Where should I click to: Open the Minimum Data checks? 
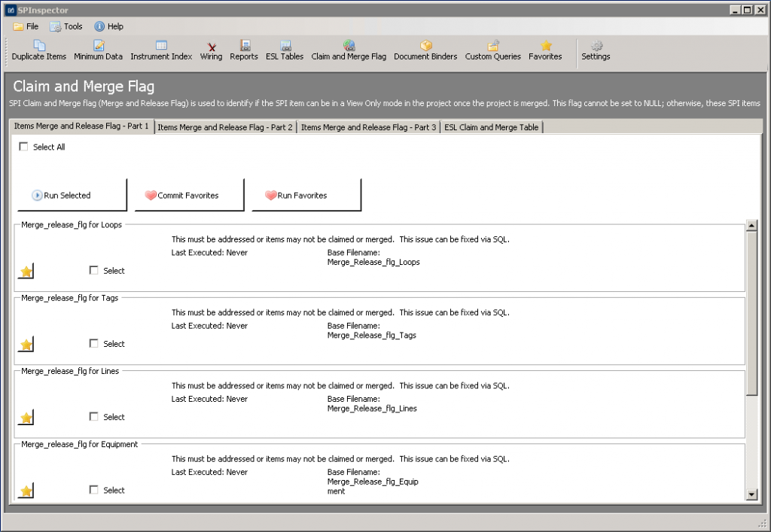click(x=98, y=50)
